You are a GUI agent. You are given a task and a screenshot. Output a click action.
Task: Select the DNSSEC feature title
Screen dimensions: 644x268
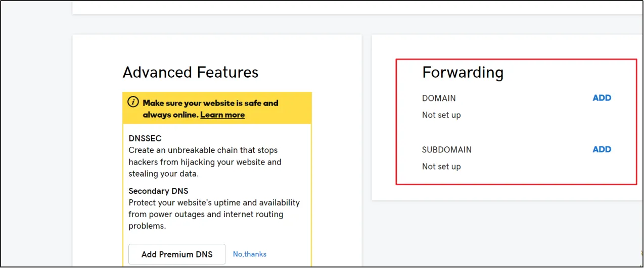pos(145,138)
